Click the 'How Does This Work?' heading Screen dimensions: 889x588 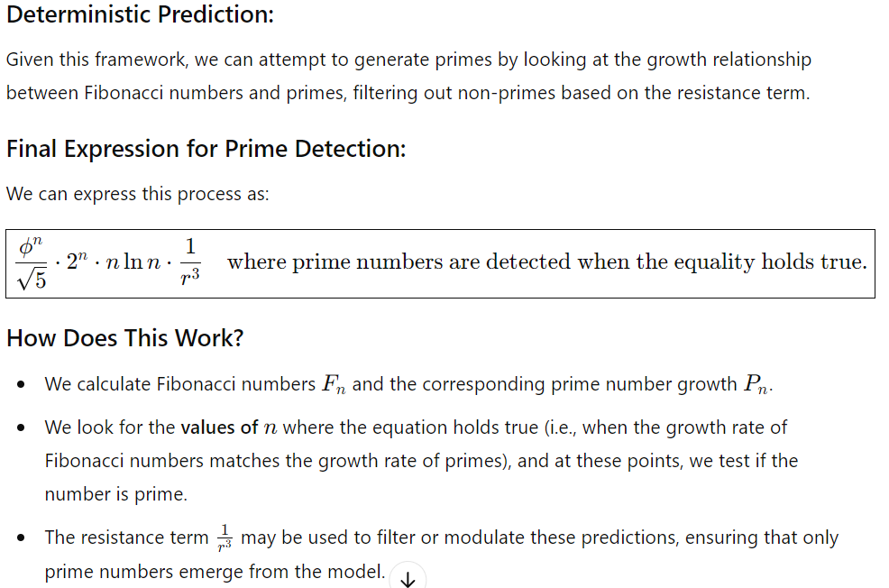pos(124,338)
